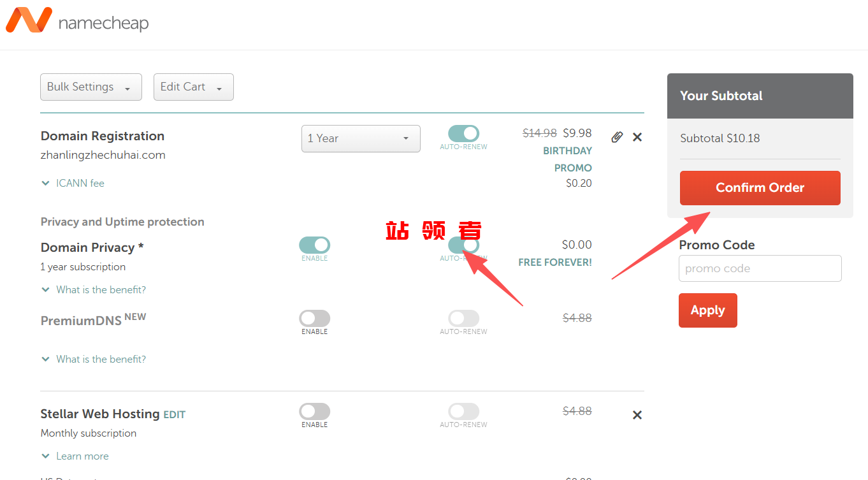Remove Stellar Web Hosting with the X icon
This screenshot has width=868, height=480.
pos(637,415)
